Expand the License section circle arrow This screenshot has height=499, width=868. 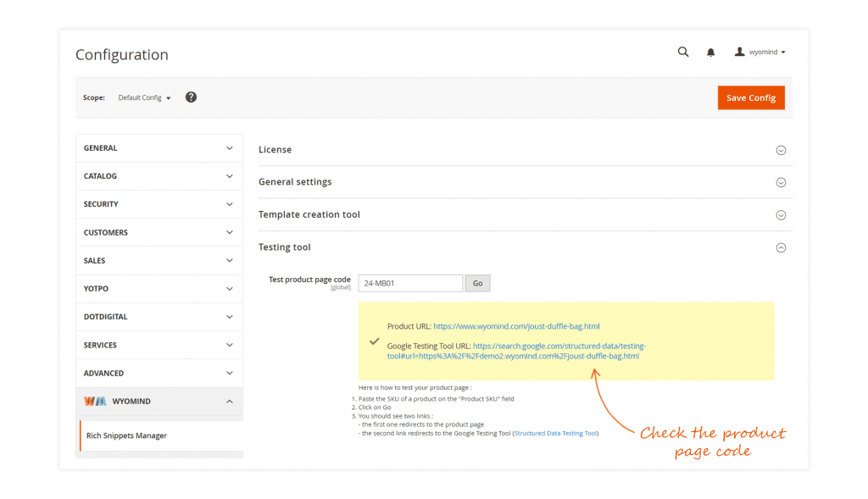(781, 150)
